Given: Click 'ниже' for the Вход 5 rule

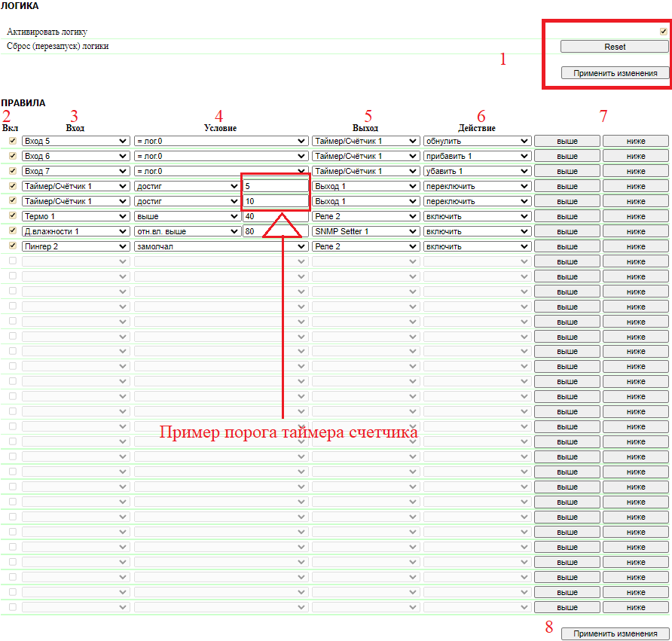Looking at the screenshot, I should pyautogui.click(x=635, y=141).
